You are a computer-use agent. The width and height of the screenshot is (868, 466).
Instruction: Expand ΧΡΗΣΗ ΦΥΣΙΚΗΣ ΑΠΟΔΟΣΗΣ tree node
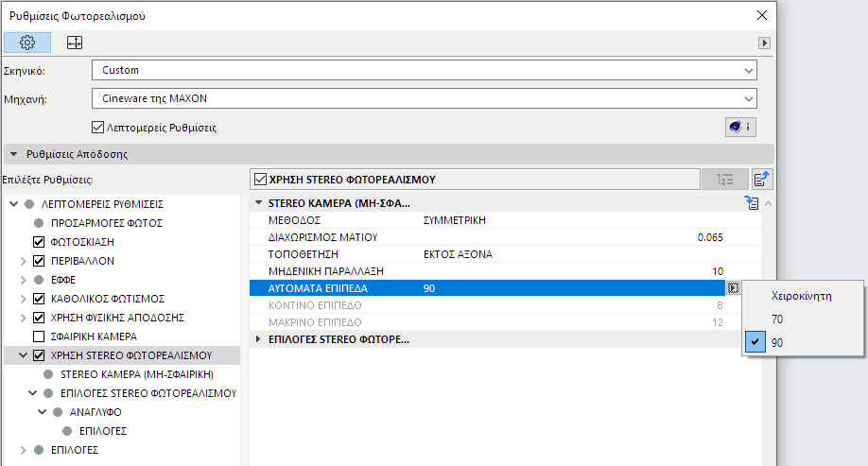24,318
